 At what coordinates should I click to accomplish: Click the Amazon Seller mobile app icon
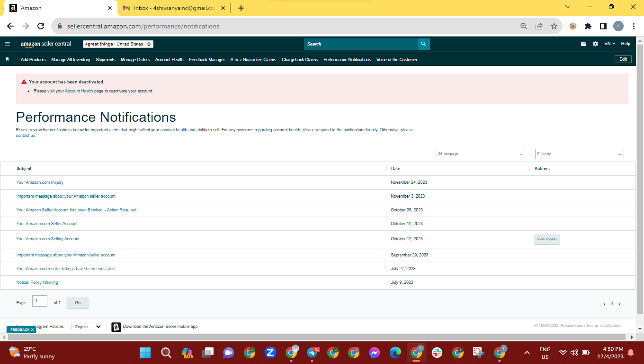[116, 327]
